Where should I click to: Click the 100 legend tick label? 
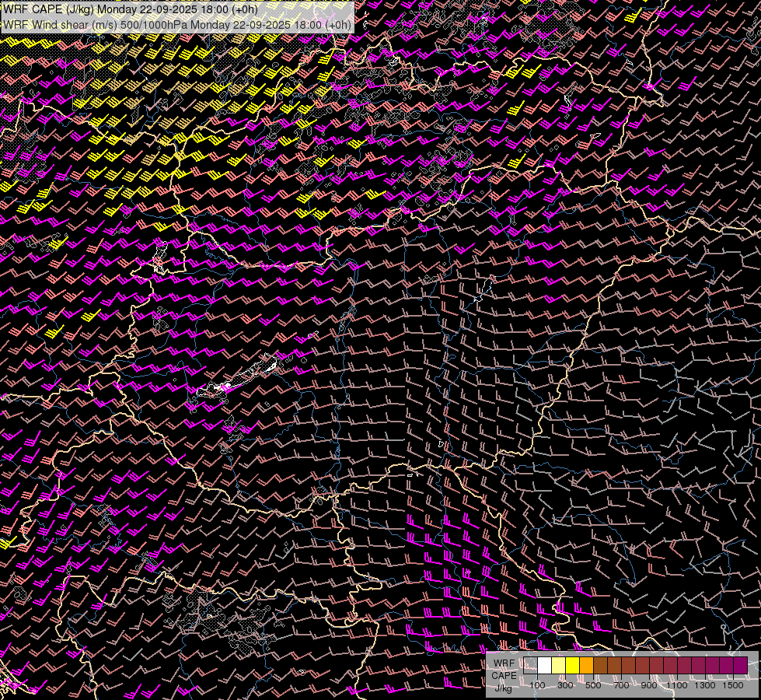(x=537, y=684)
